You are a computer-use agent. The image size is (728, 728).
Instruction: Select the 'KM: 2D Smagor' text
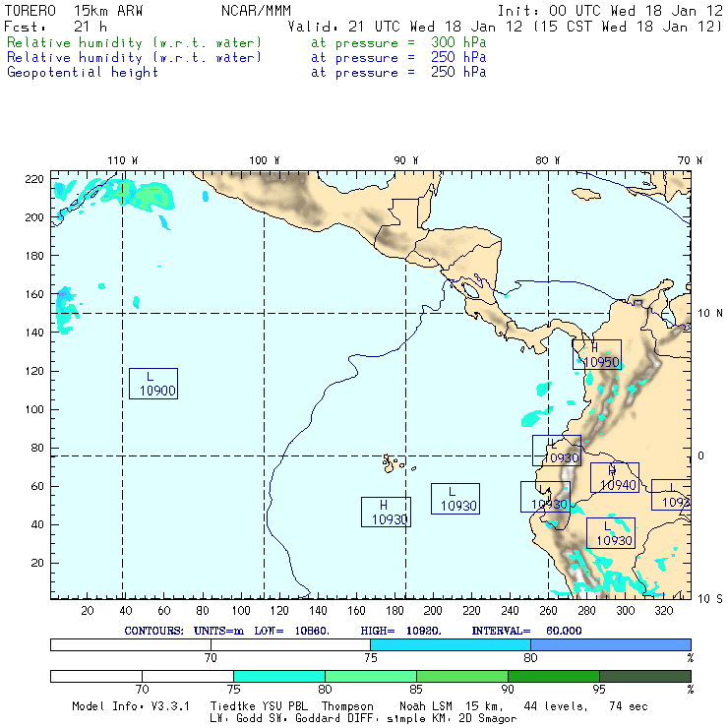[474, 719]
